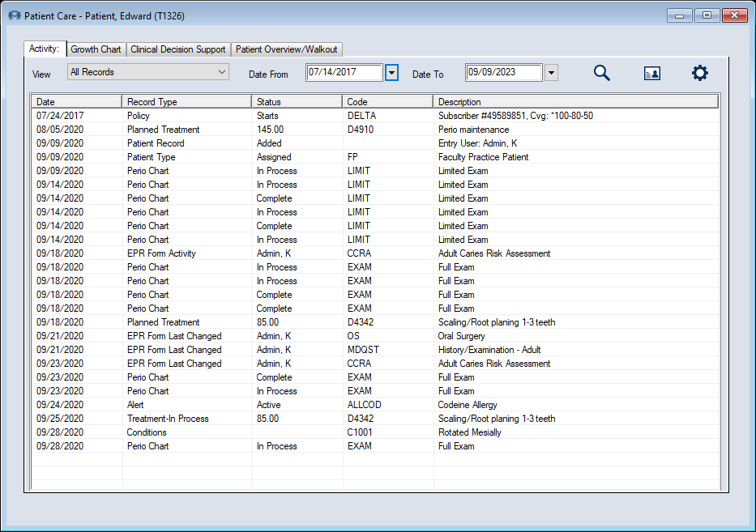Select the Patient Overview/Walkout tab
Screen dimensions: 756x532
click(287, 49)
